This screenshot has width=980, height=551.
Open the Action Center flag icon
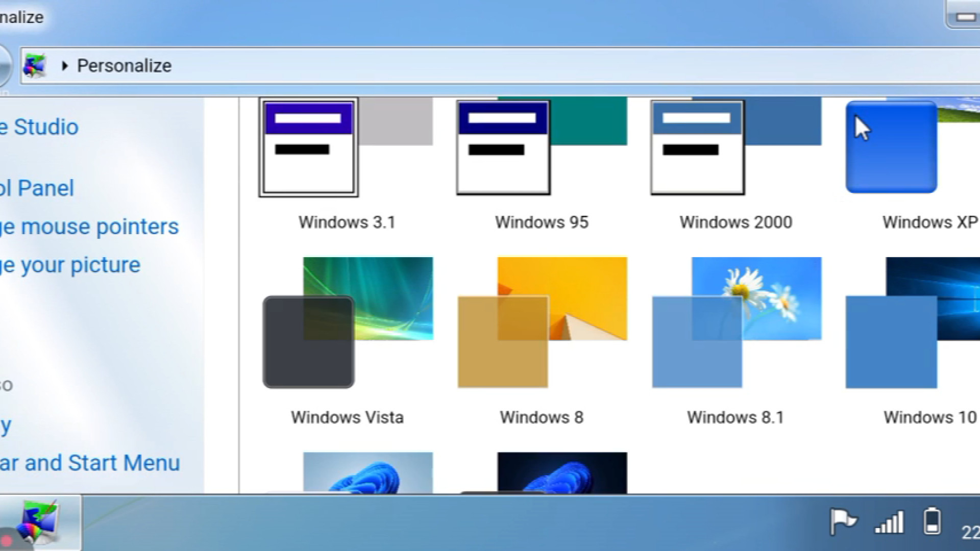843,522
